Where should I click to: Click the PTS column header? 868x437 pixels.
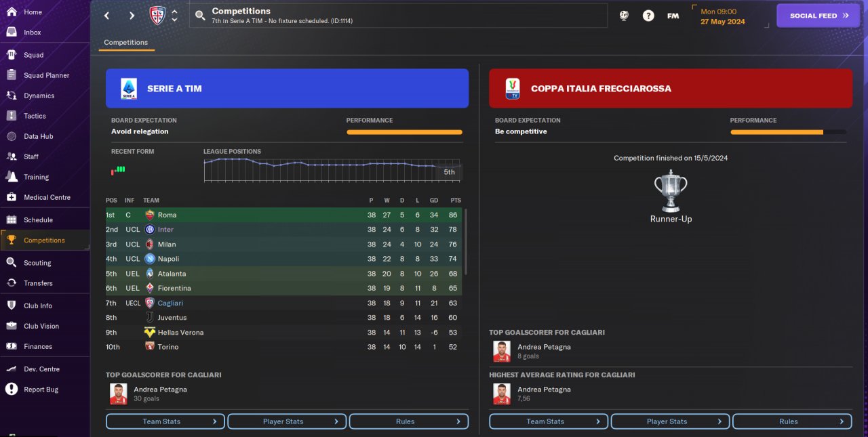click(x=456, y=201)
